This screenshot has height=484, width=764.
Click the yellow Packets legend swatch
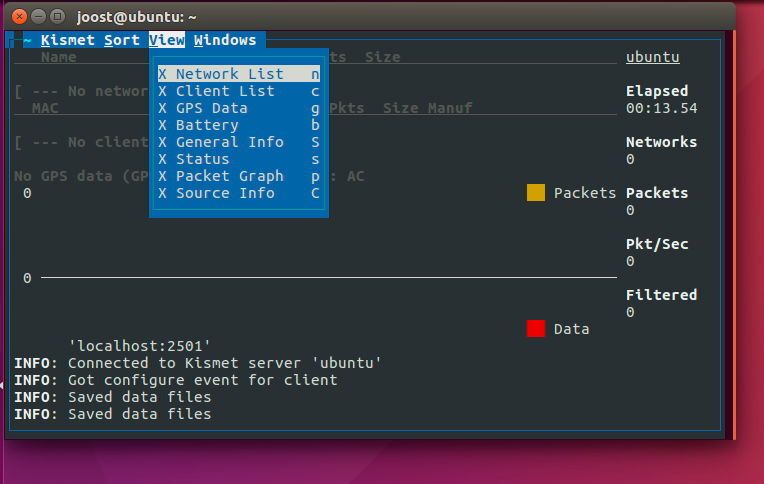(536, 193)
